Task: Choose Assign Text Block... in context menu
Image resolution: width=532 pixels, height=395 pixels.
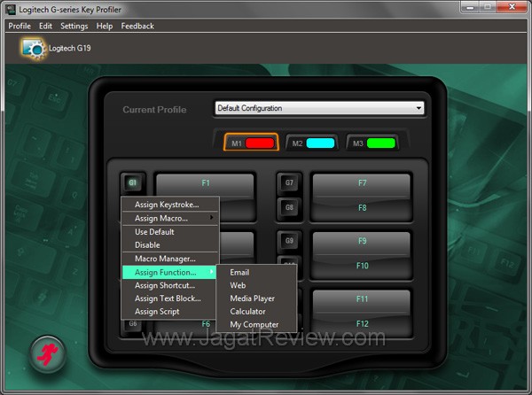Action: click(169, 298)
